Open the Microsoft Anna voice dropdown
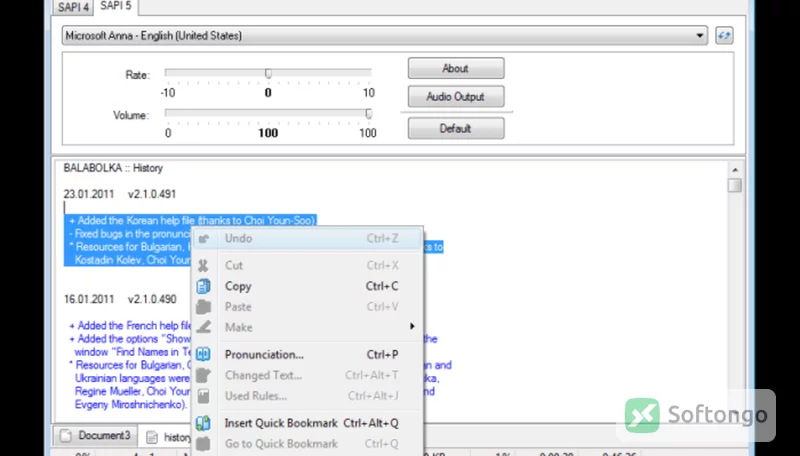 tap(385, 36)
